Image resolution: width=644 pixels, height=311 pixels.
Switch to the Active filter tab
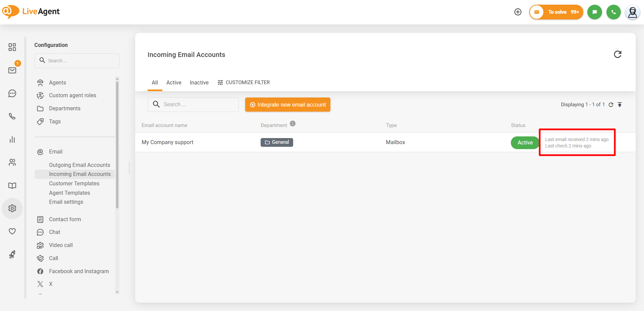pyautogui.click(x=174, y=82)
